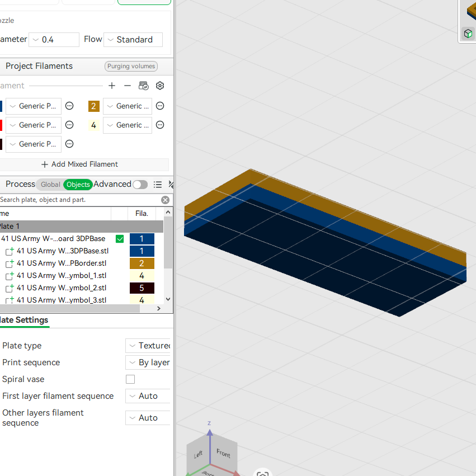Click the 3D view cube icon

(x=468, y=33)
